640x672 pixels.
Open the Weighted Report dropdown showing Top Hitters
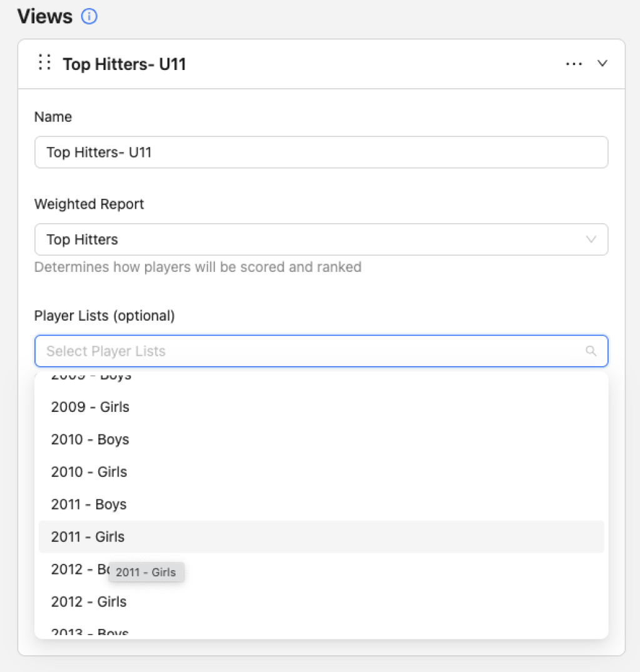[x=312, y=239]
